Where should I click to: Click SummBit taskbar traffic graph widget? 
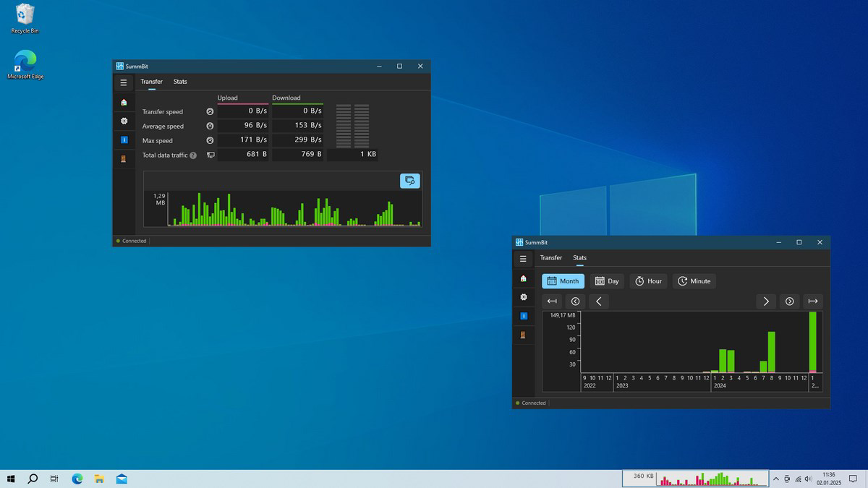[x=695, y=479]
